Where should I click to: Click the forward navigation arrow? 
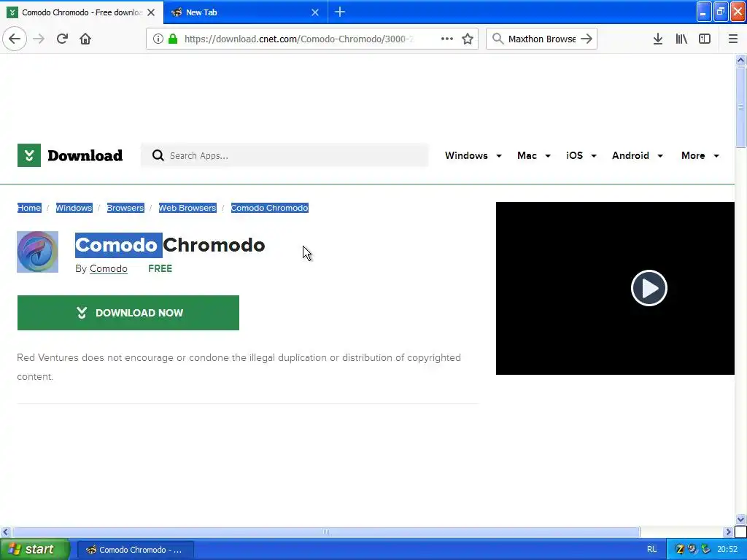[x=39, y=39]
